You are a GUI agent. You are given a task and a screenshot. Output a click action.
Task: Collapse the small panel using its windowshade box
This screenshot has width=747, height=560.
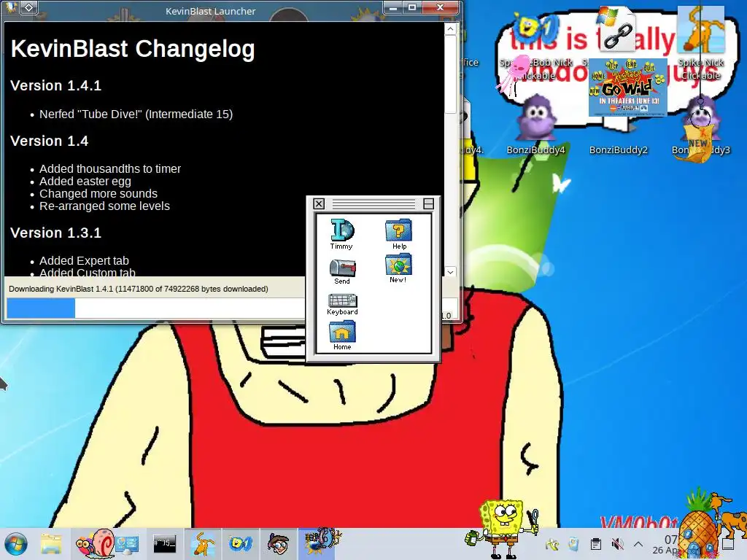click(428, 204)
